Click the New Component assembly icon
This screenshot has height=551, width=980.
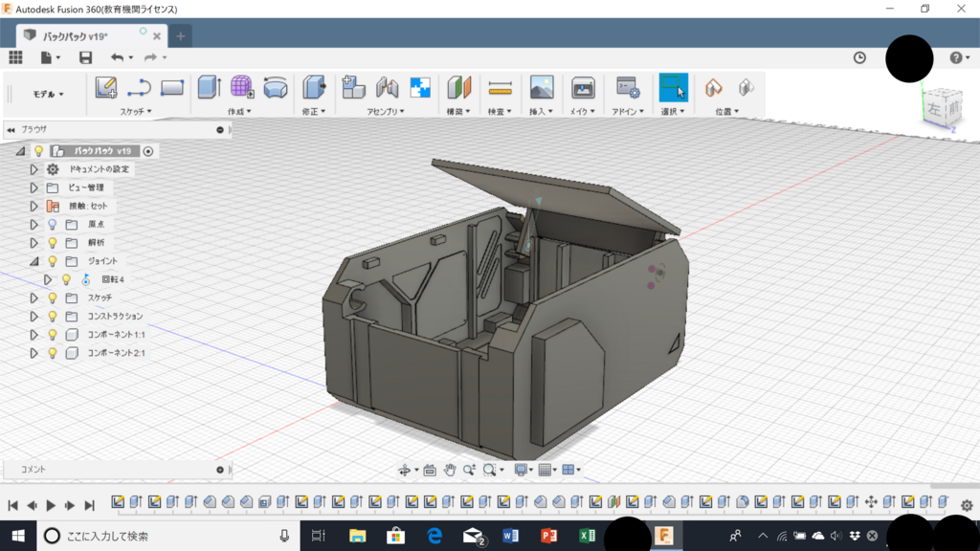coord(353,87)
